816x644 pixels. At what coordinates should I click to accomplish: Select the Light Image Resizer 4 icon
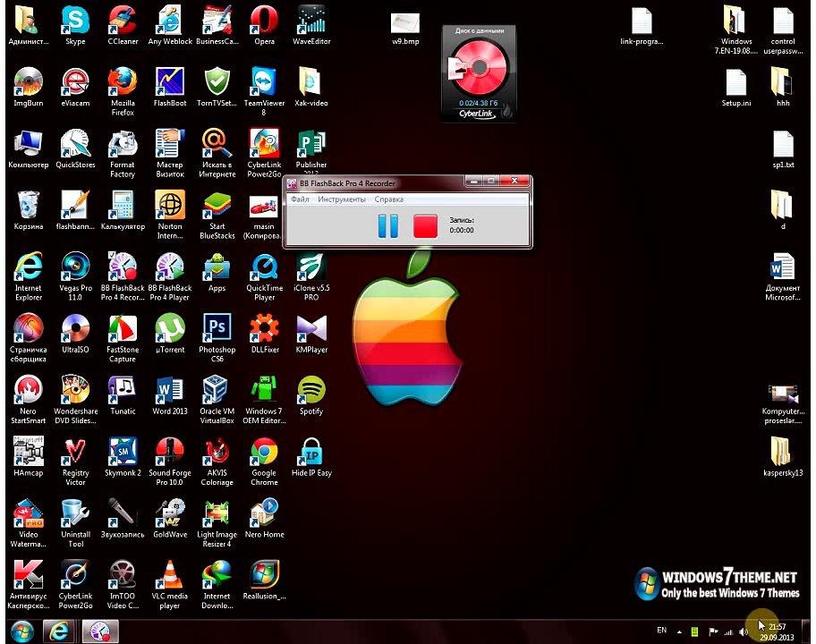point(217,522)
